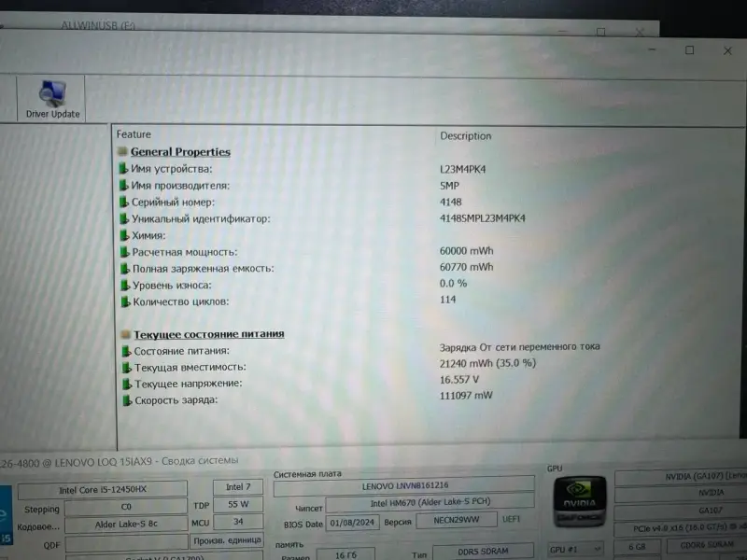
Task: Open the GPU #1 selector dropdown
Action: click(x=575, y=550)
